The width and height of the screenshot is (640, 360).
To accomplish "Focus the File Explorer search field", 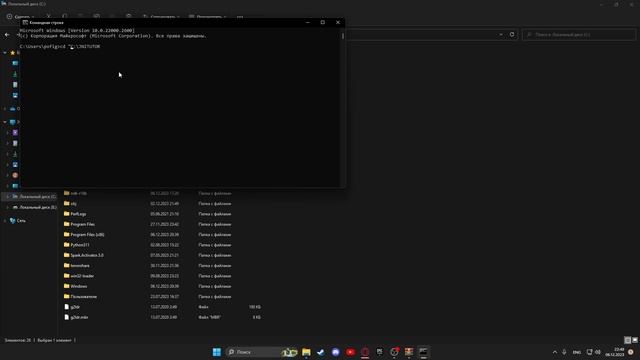I will click(579, 35).
